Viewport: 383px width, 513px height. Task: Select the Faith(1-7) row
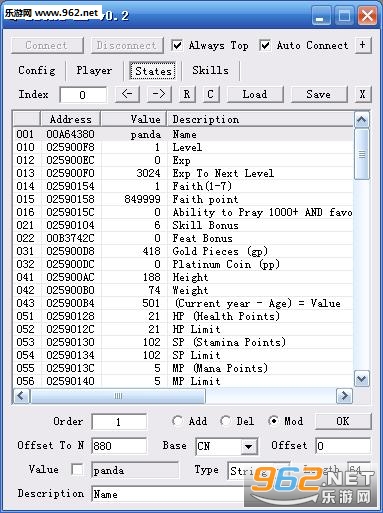183,186
